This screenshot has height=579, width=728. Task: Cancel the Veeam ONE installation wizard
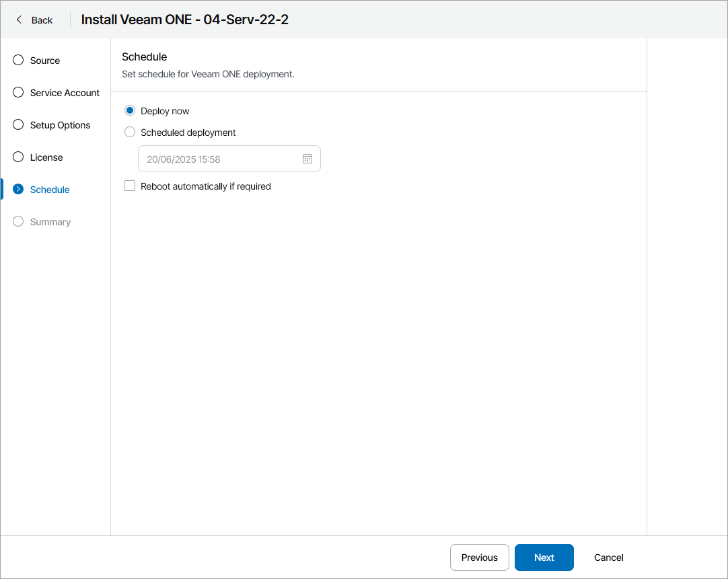coord(608,557)
